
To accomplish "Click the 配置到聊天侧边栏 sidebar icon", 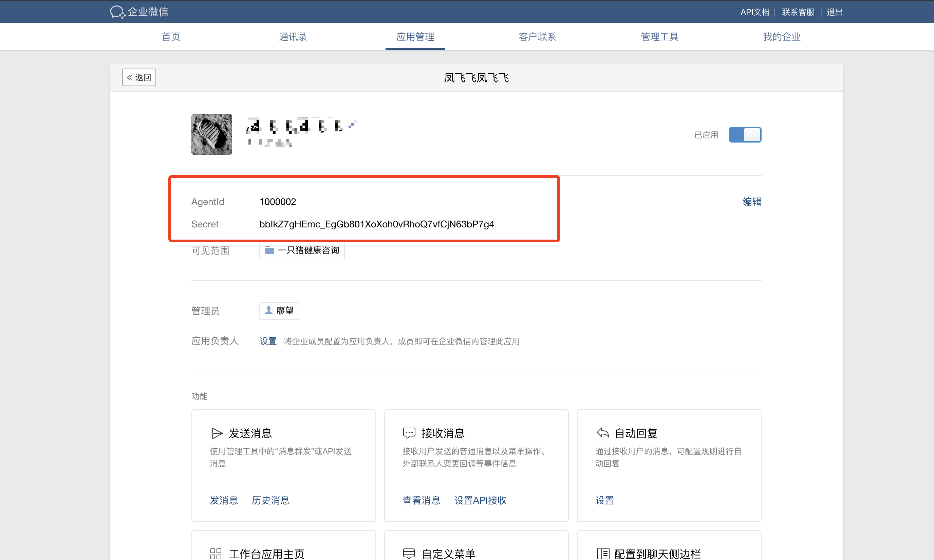I will tap(603, 554).
